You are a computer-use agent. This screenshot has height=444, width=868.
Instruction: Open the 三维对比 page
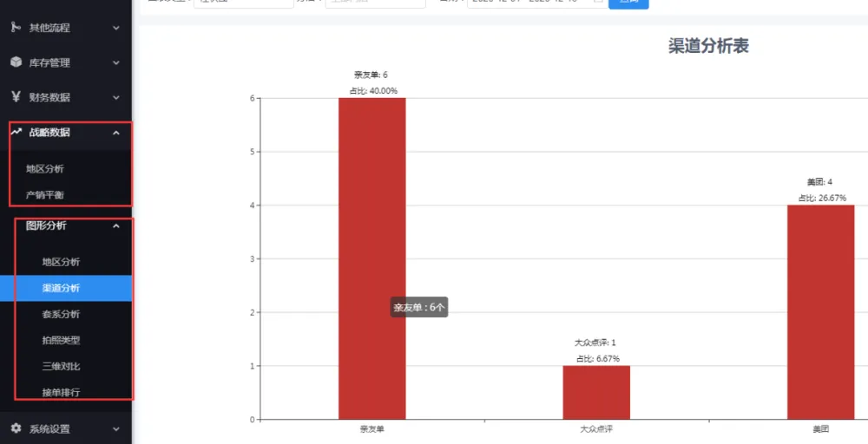coord(61,366)
